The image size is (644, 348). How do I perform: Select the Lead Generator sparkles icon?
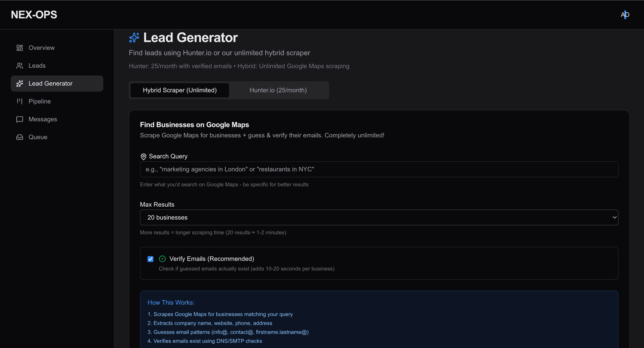20,83
